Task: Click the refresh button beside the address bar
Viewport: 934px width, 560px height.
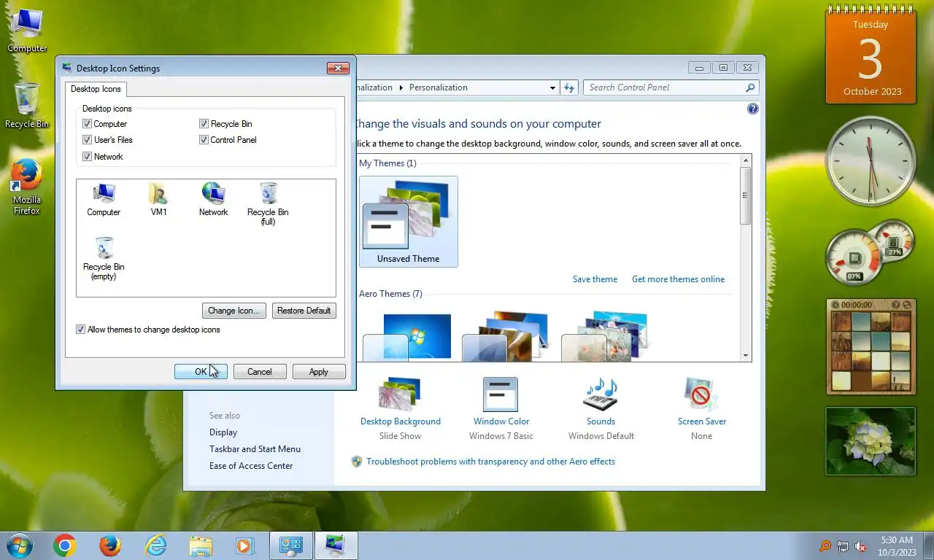Action: click(569, 87)
